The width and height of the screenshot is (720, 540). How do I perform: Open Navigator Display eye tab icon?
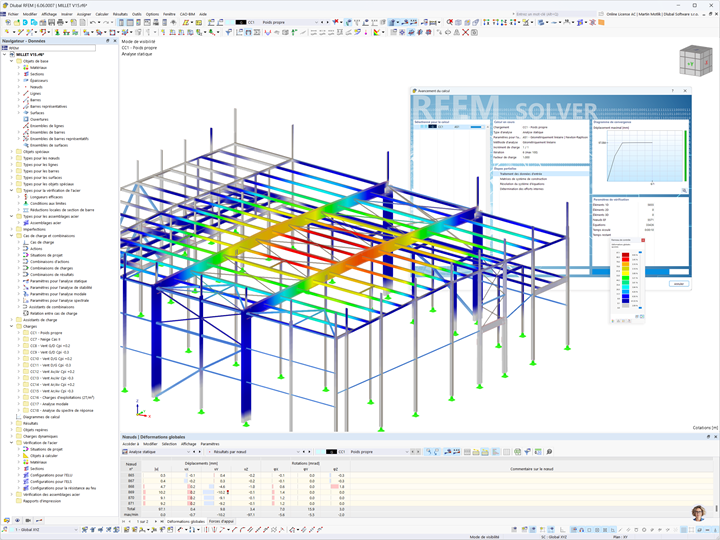click(17, 520)
